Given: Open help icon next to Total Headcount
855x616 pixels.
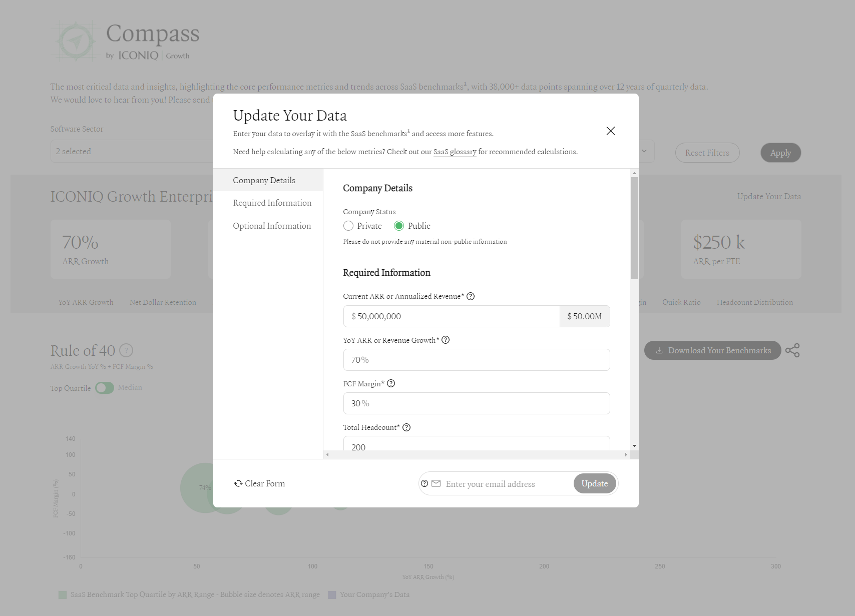Looking at the screenshot, I should tap(406, 427).
